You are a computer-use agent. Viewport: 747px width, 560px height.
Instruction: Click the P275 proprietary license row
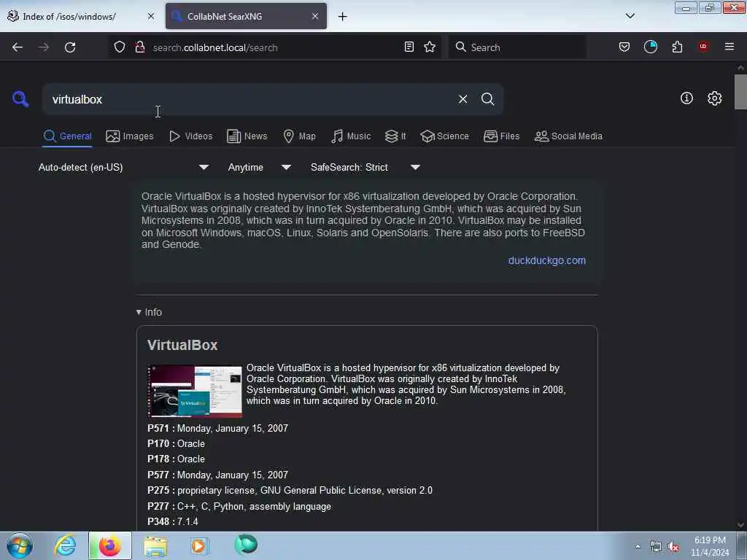click(x=290, y=491)
